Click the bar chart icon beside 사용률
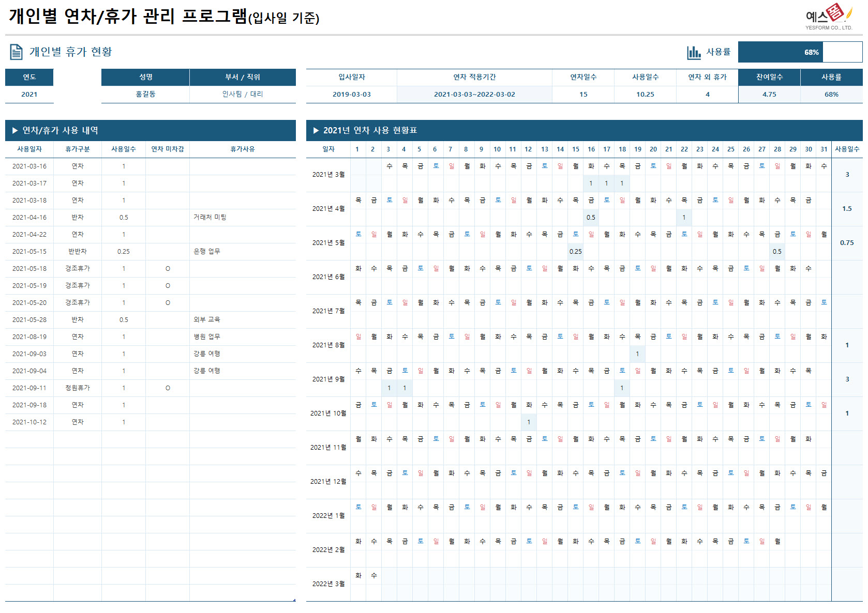The height and width of the screenshot is (613, 868). pos(694,52)
